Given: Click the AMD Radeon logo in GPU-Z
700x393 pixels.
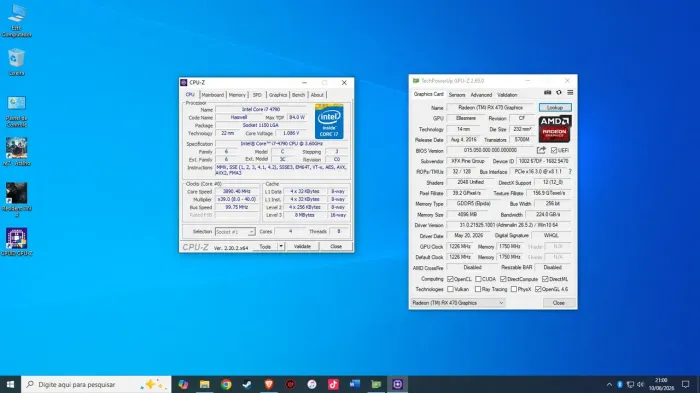Looking at the screenshot, I should point(554,129).
